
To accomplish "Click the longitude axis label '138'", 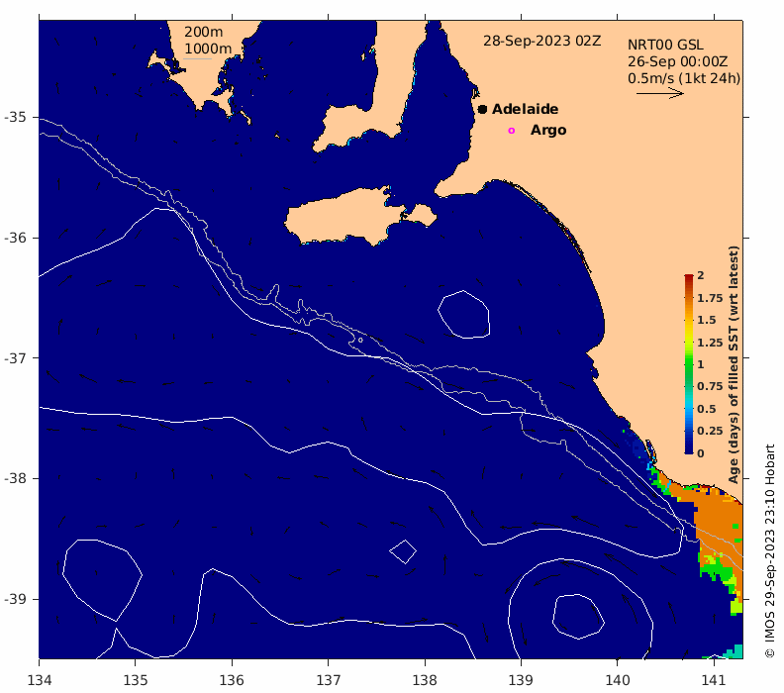I will 425,680.
